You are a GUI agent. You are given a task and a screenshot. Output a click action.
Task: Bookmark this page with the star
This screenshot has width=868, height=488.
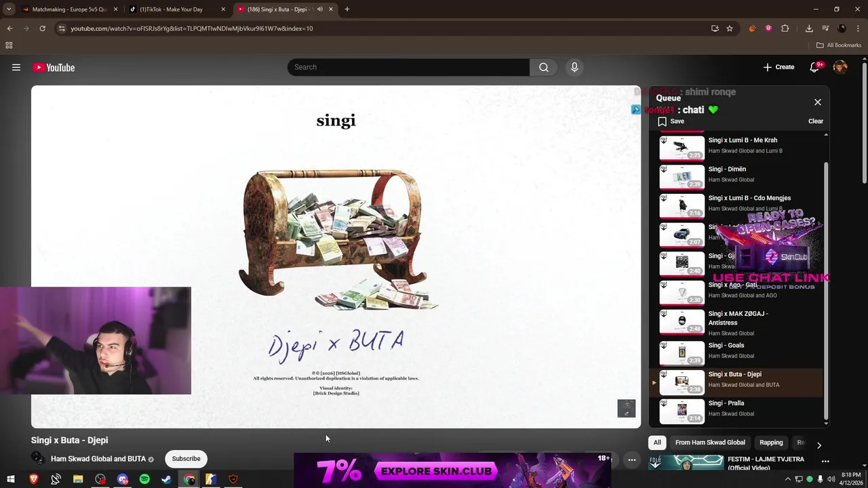click(x=730, y=28)
